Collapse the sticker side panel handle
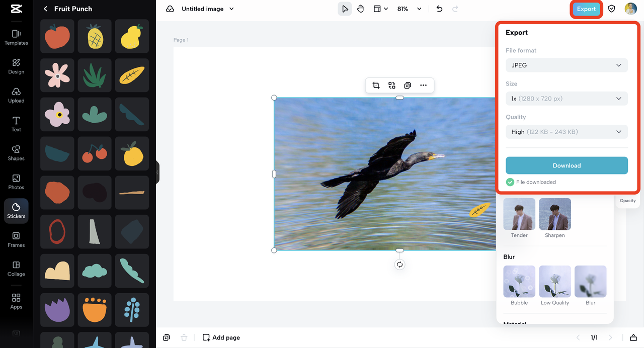Screen dimensions: 644x348 [157, 172]
